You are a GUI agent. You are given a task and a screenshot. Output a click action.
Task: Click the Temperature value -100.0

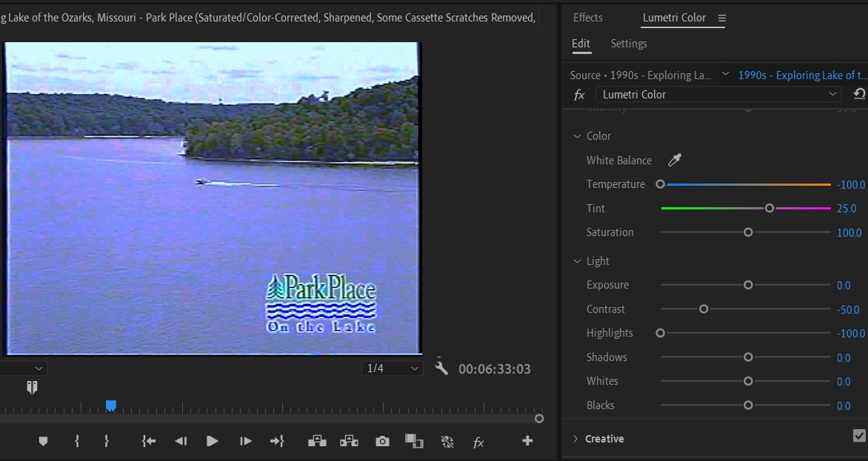(x=851, y=184)
